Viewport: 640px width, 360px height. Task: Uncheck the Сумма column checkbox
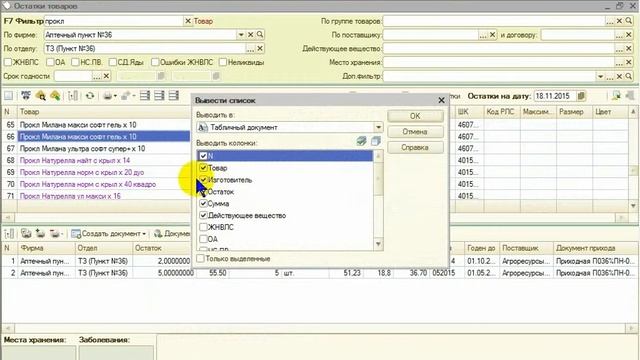(x=203, y=203)
